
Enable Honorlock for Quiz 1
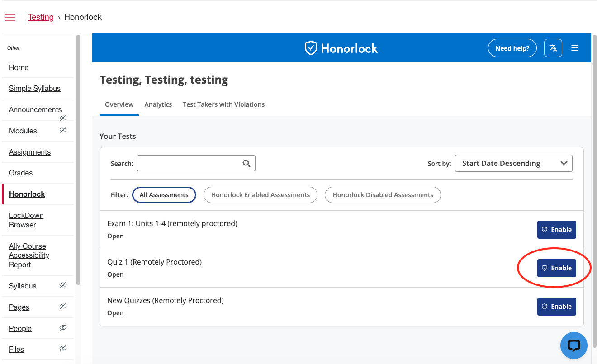(556, 268)
